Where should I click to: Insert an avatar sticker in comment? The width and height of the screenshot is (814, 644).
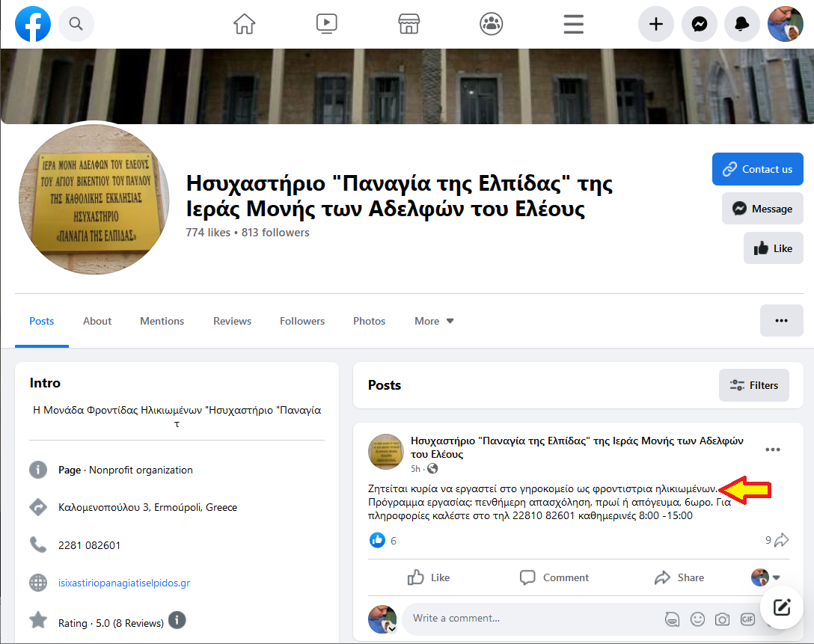[673, 619]
